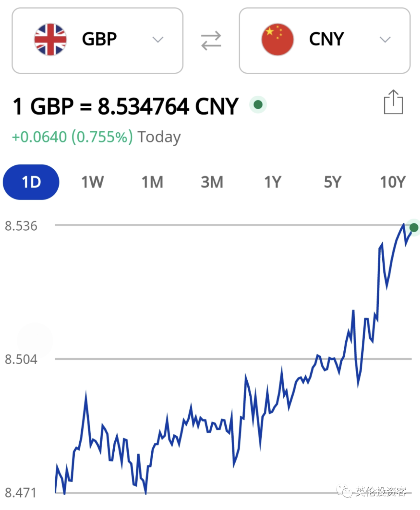Tap the share export icon
Screen dimensions: 420x510
click(393, 102)
